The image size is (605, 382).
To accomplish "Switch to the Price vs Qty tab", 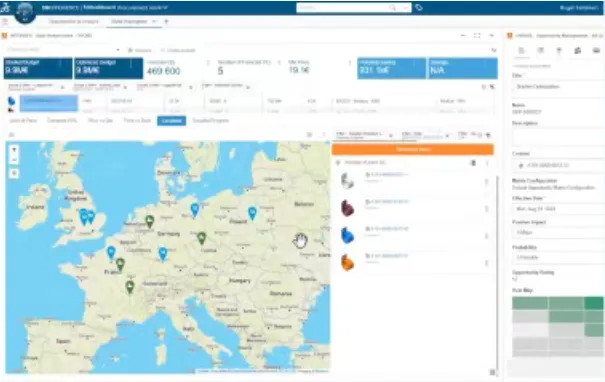I will point(100,121).
